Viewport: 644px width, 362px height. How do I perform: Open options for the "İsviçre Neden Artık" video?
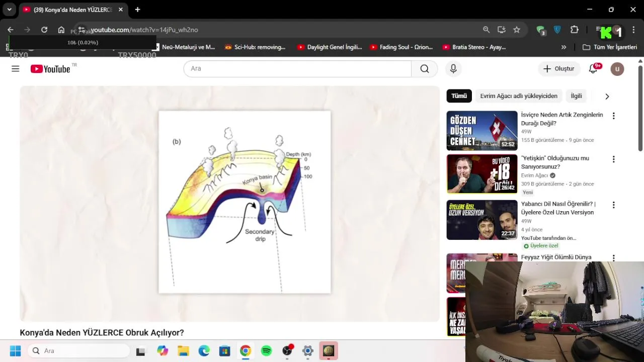pos(613,116)
